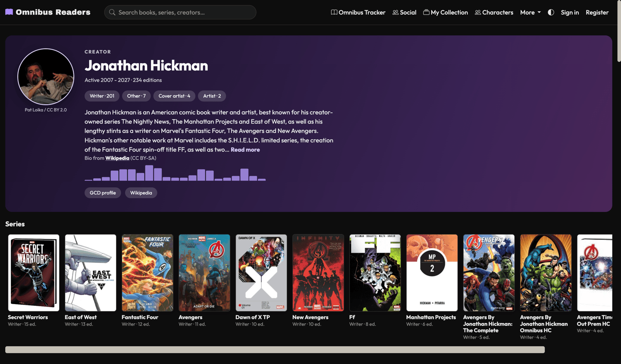The image size is (621, 364).
Task: Filter by Cover artist · 4 chip
Action: (x=174, y=96)
